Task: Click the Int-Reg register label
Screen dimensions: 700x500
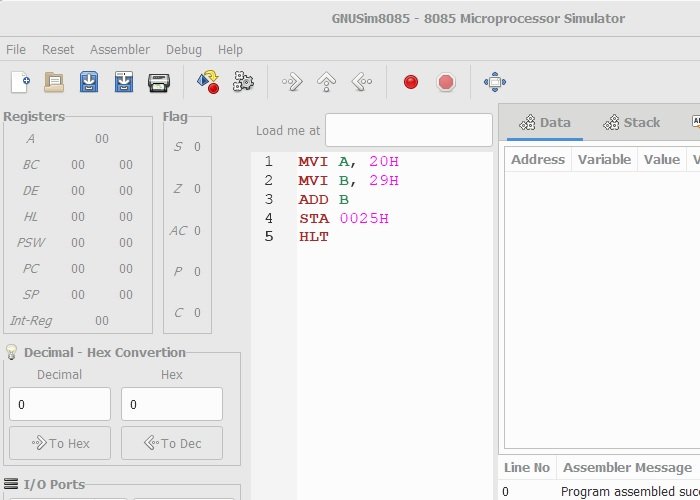Action: coord(31,321)
